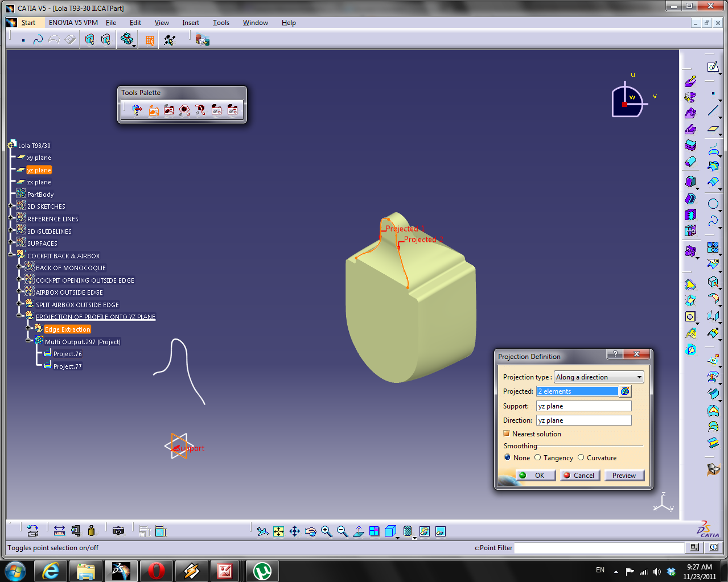Click the Measure Inertia weight icon

91,531
